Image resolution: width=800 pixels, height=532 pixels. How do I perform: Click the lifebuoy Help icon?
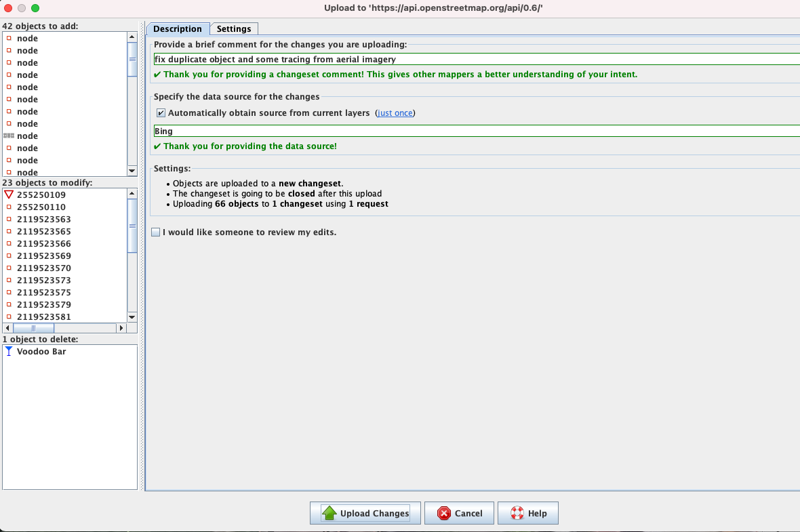517,513
